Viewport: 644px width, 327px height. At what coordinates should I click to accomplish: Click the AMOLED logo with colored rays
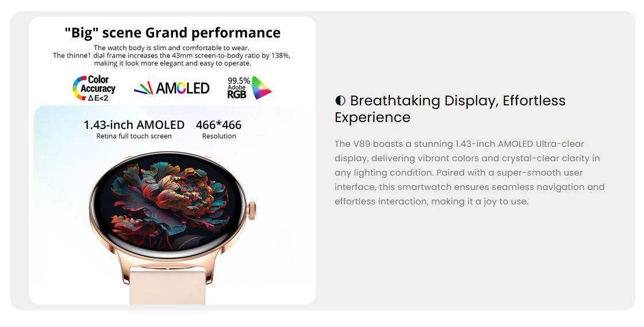(x=172, y=88)
